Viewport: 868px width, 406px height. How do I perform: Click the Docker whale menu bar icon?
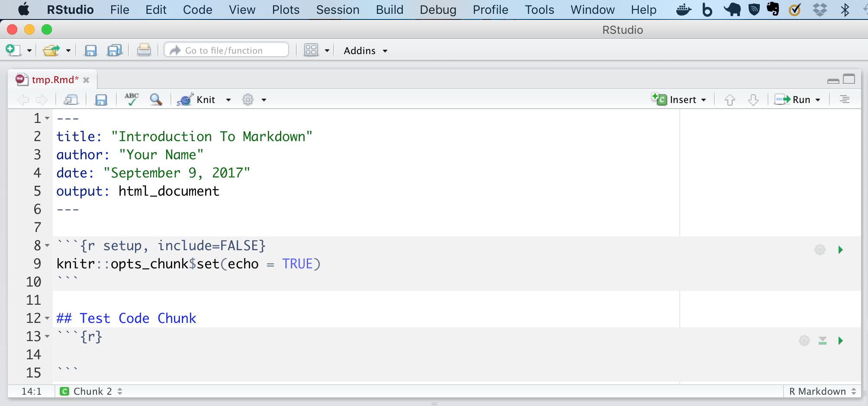coord(683,9)
